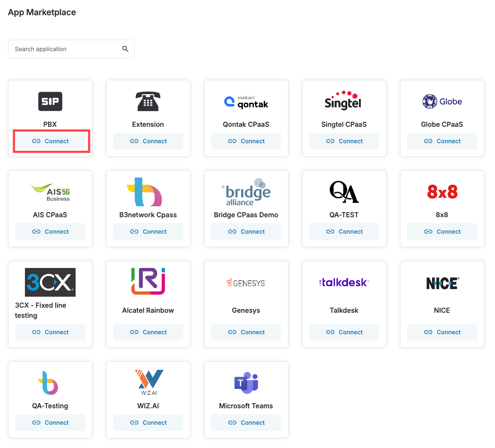
Task: Click the Alcatel Rainbow logo
Action: coord(148,281)
